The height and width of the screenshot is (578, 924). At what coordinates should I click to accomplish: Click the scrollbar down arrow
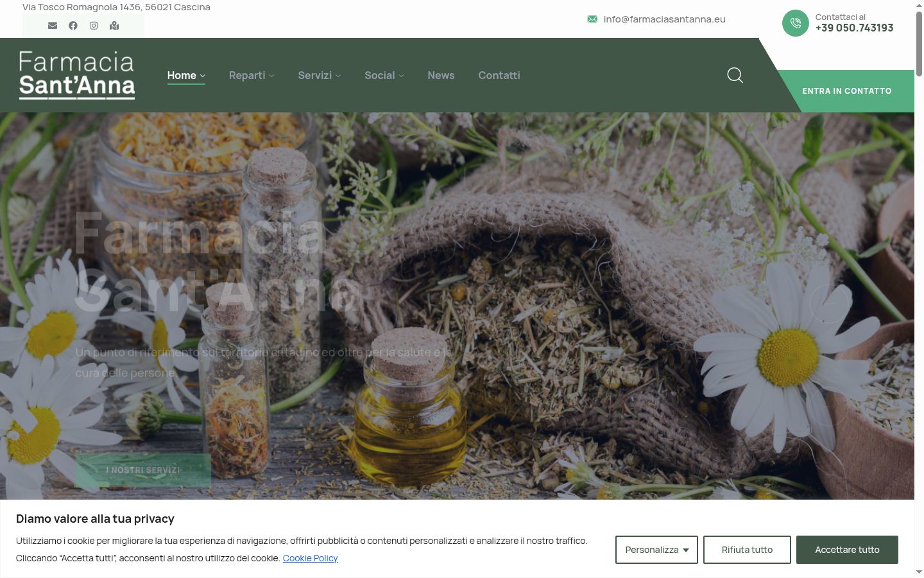(x=919, y=572)
